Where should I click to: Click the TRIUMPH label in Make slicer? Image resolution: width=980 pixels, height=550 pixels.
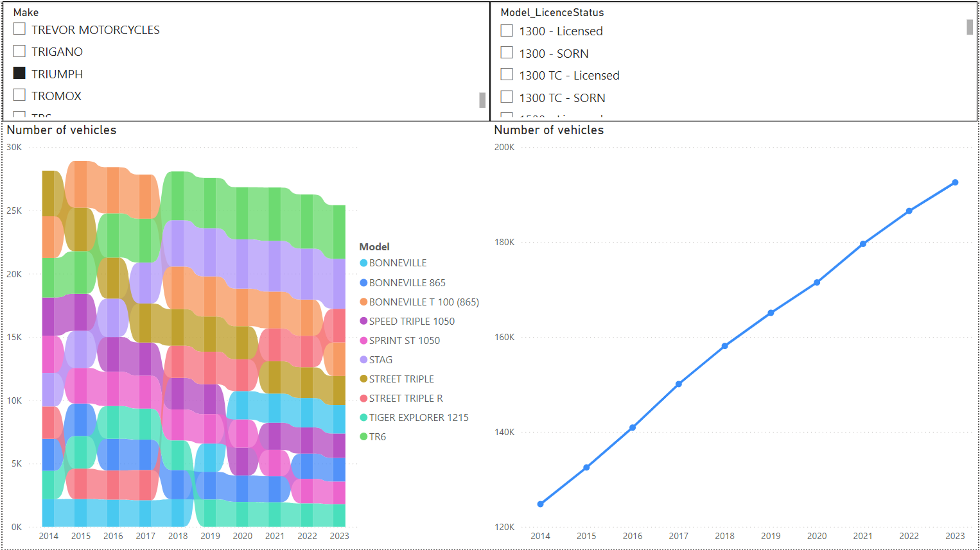pyautogui.click(x=57, y=74)
